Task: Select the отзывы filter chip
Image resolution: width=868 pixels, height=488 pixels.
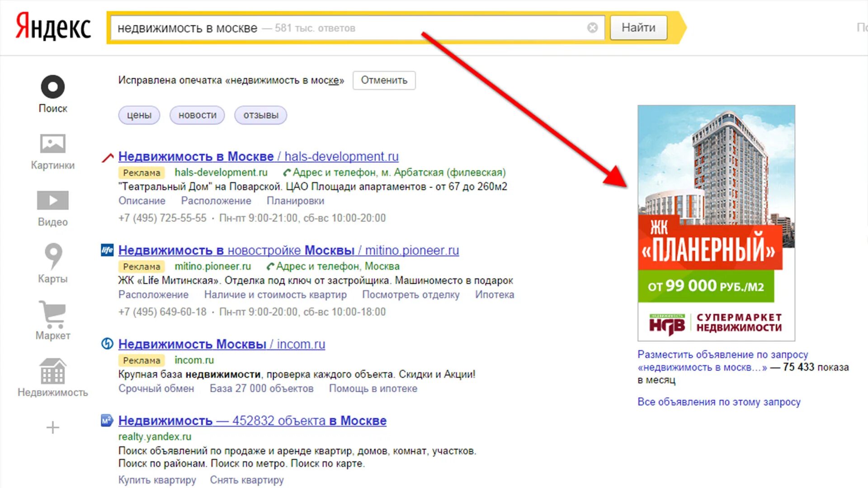Action: (x=261, y=115)
